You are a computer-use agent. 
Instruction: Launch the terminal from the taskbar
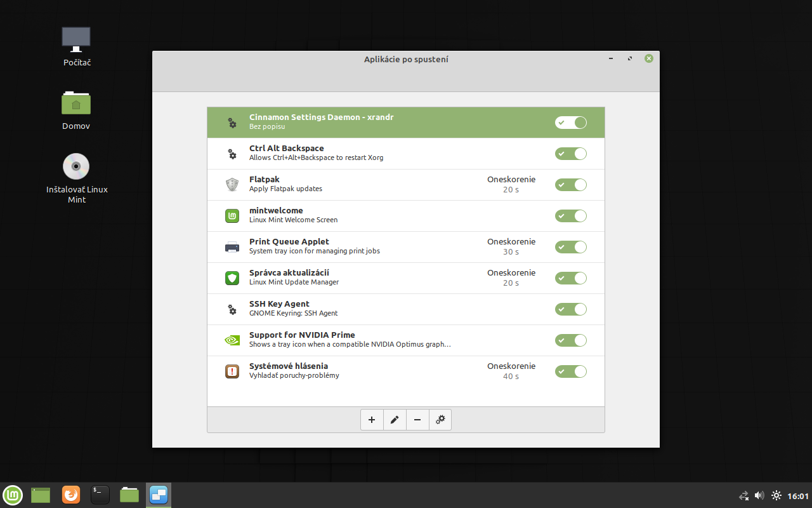(100, 495)
